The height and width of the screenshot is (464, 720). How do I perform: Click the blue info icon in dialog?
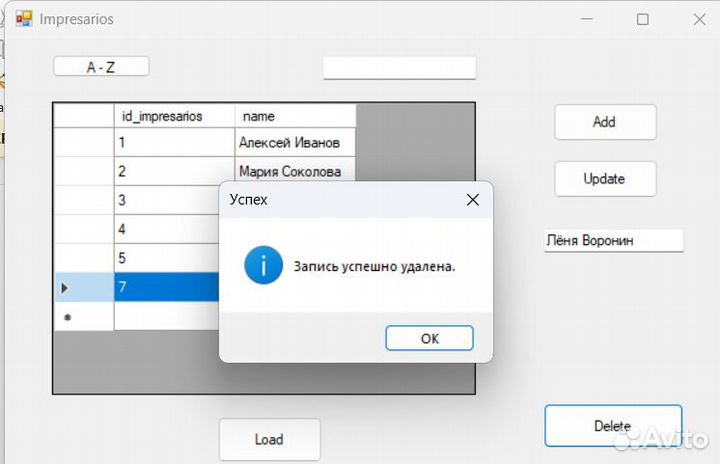pyautogui.click(x=263, y=267)
